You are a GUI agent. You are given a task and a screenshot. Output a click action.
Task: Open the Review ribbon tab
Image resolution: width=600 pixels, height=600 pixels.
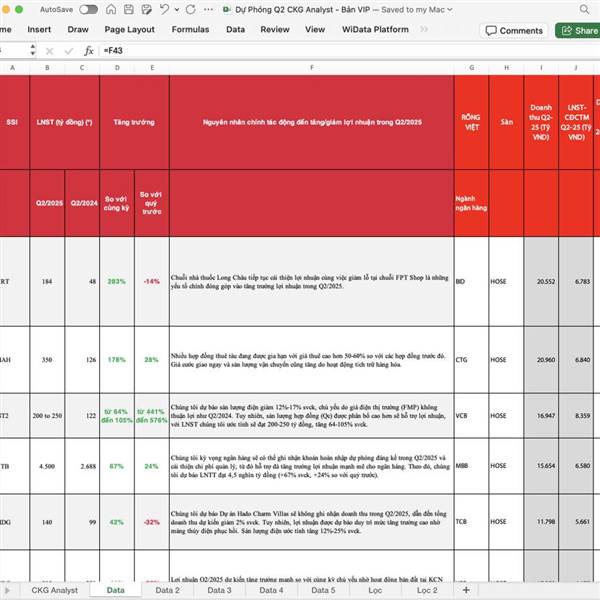pyautogui.click(x=275, y=29)
